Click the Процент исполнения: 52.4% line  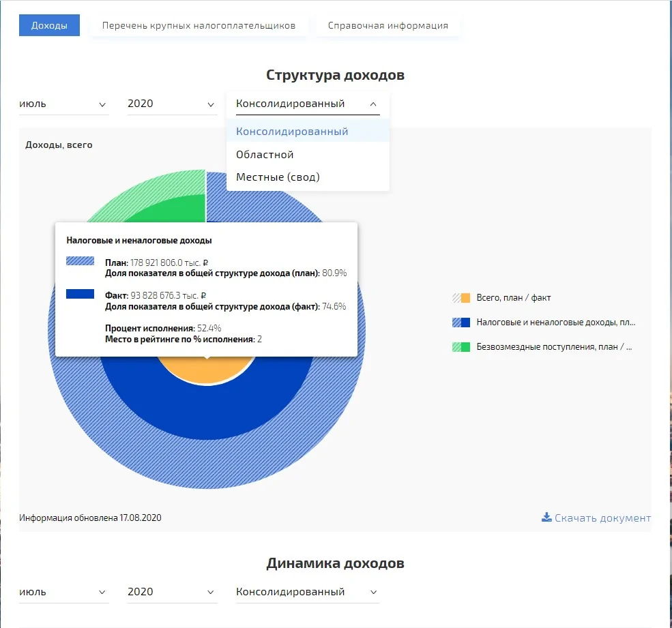coord(163,328)
